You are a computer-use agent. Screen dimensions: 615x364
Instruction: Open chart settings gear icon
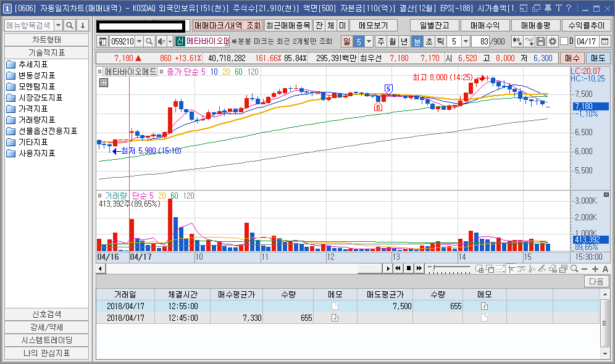click(x=552, y=41)
